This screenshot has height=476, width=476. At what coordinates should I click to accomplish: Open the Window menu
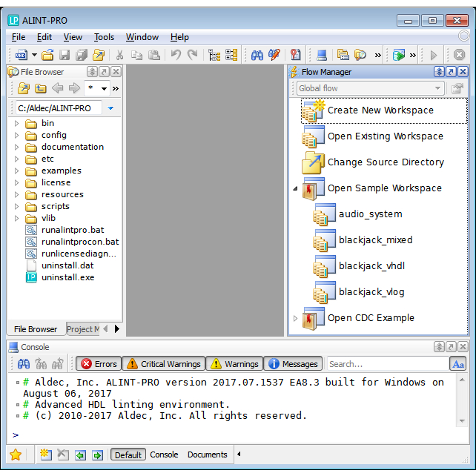142,37
